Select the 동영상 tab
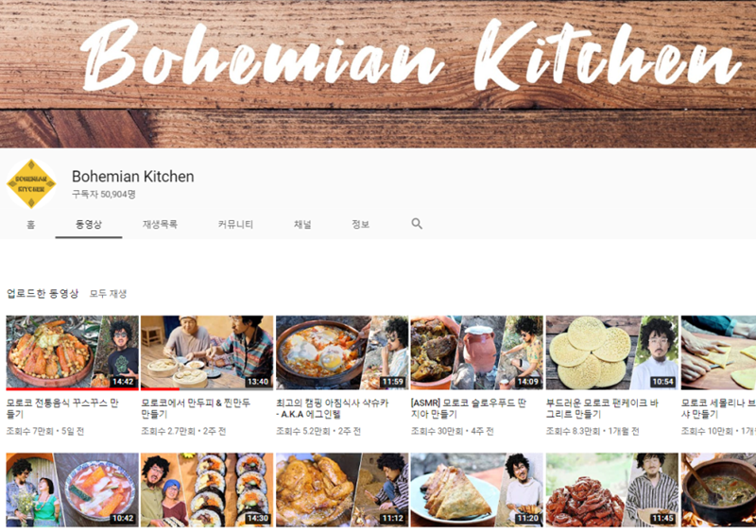The width and height of the screenshot is (756, 532). point(89,224)
